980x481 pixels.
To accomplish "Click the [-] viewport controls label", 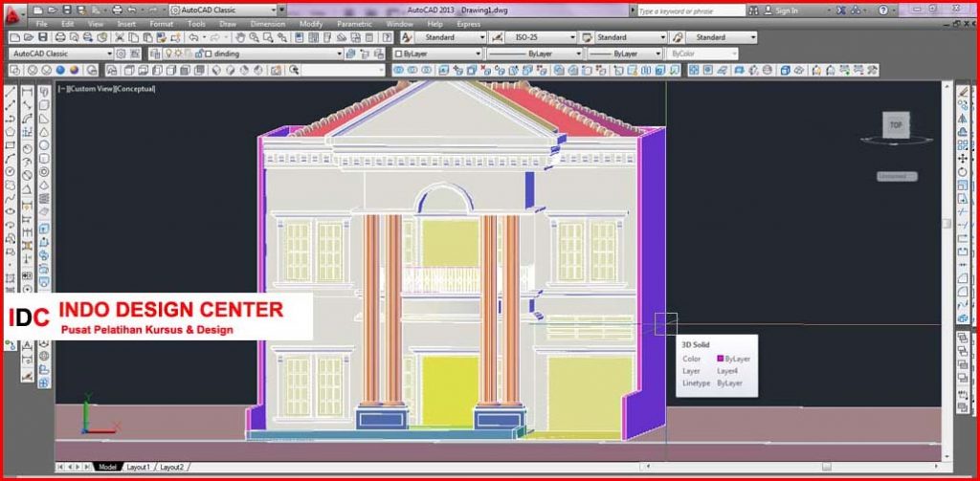I will click(x=61, y=89).
